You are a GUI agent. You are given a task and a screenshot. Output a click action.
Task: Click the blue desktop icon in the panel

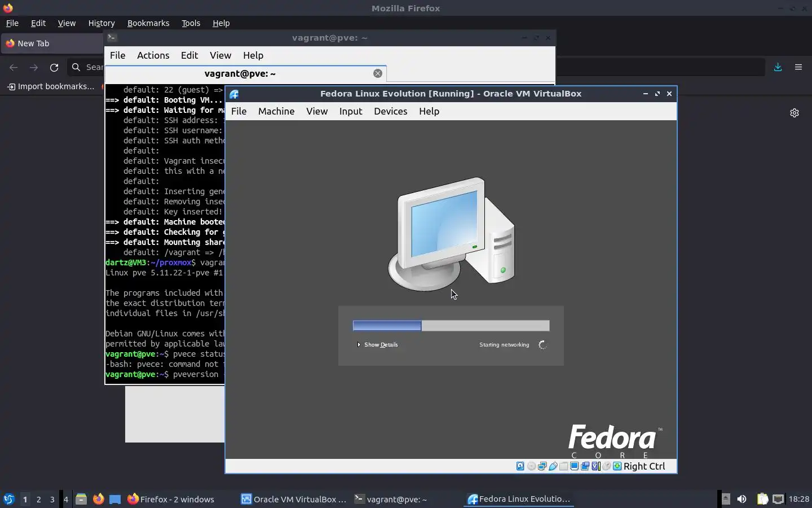pyautogui.click(x=115, y=499)
